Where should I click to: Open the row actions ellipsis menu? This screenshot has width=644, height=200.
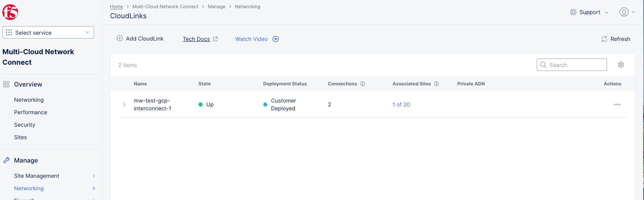click(617, 104)
